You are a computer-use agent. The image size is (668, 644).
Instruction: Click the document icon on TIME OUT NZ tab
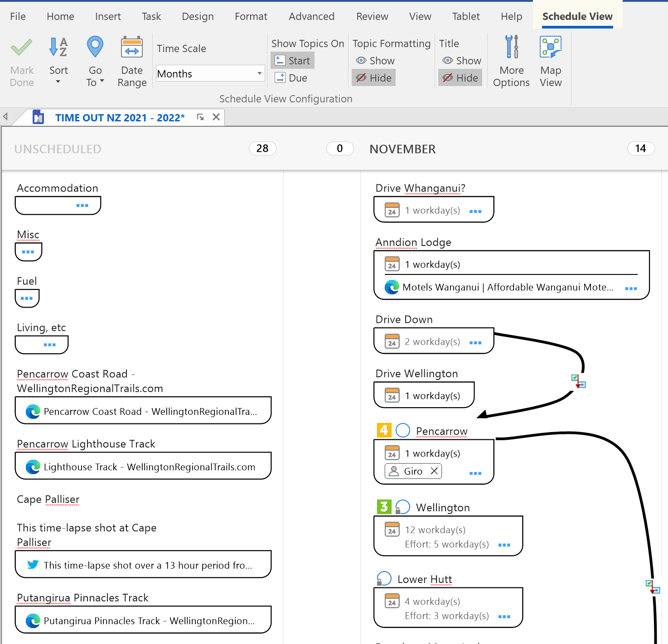click(x=39, y=118)
